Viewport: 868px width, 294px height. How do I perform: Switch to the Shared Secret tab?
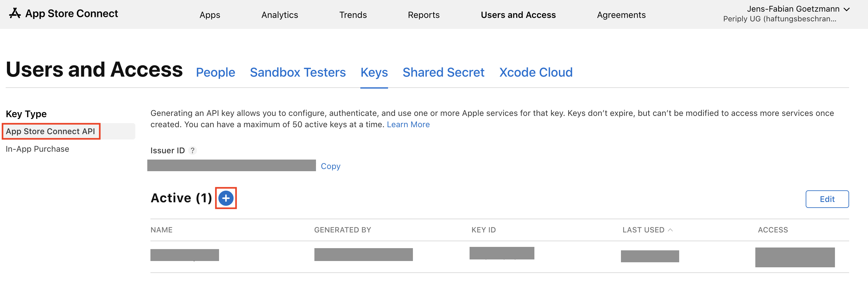(443, 72)
